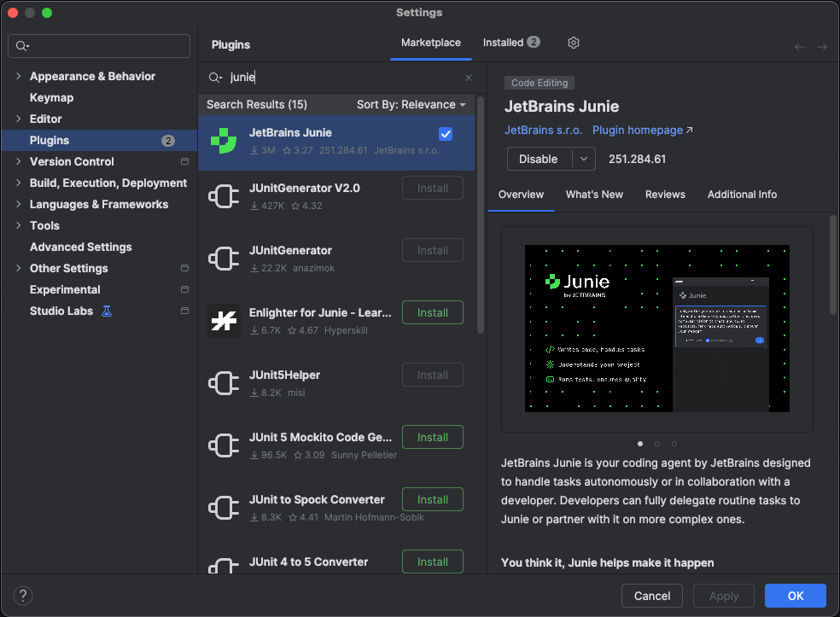Focus the plugin search field with junie
Image resolution: width=840 pixels, height=617 pixels.
(x=341, y=78)
